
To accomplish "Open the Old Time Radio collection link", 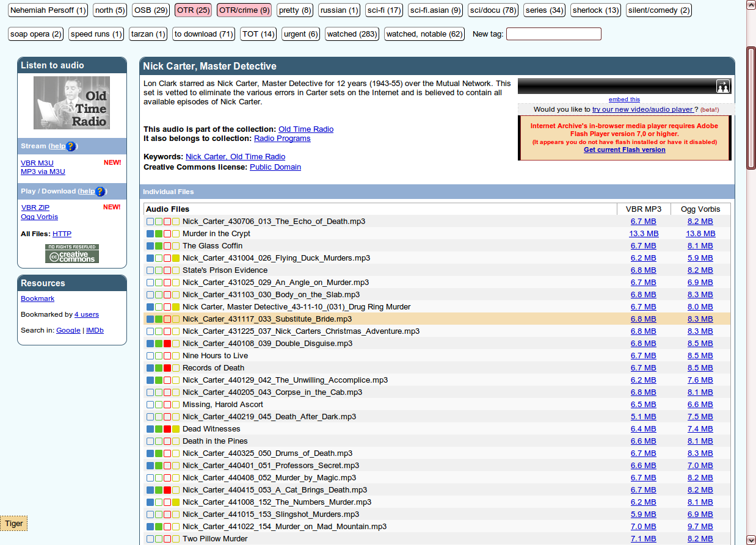I will pos(306,129).
